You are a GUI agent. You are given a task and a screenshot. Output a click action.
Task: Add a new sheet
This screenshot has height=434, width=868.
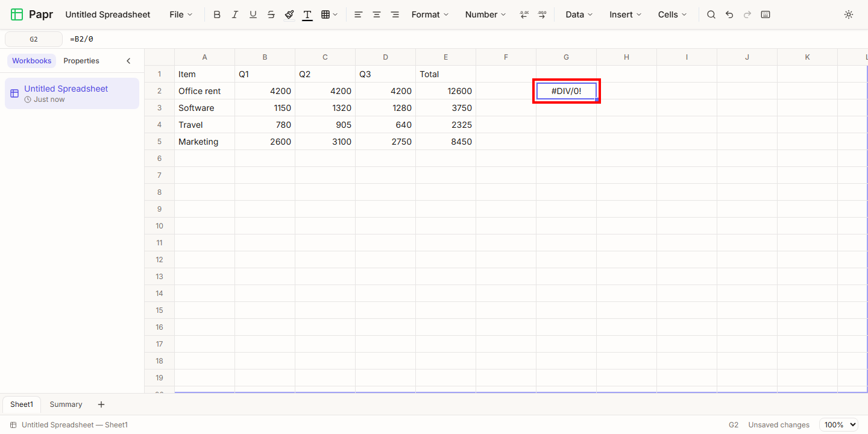coord(101,404)
